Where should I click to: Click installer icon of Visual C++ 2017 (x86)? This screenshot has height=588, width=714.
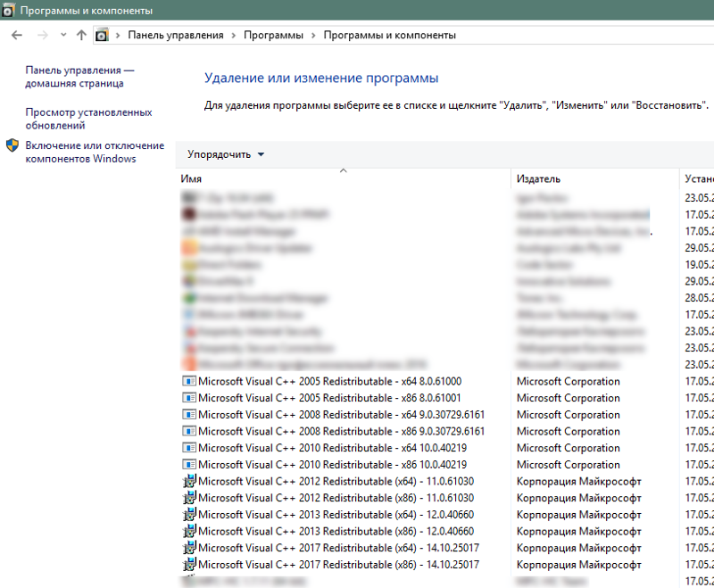pyautogui.click(x=189, y=564)
